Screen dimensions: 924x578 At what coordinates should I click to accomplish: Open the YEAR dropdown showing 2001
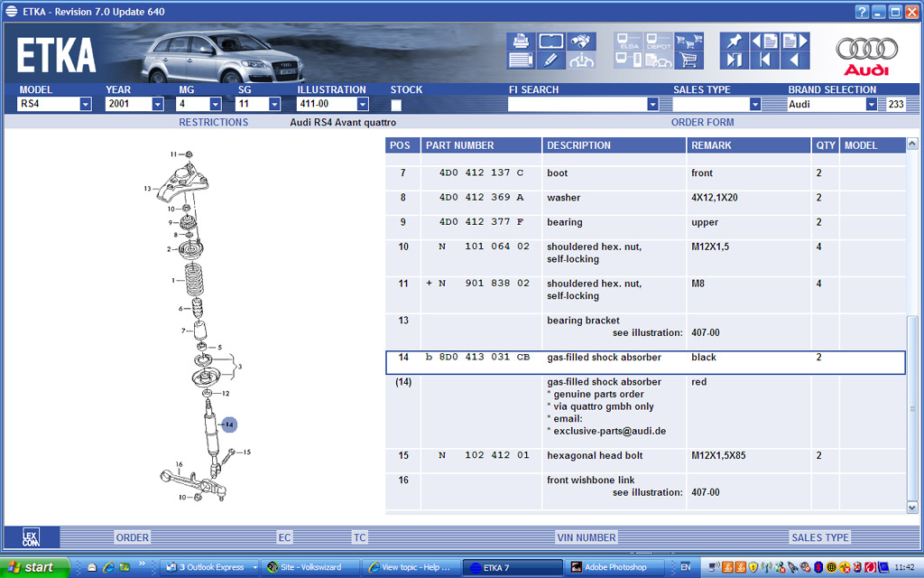158,105
